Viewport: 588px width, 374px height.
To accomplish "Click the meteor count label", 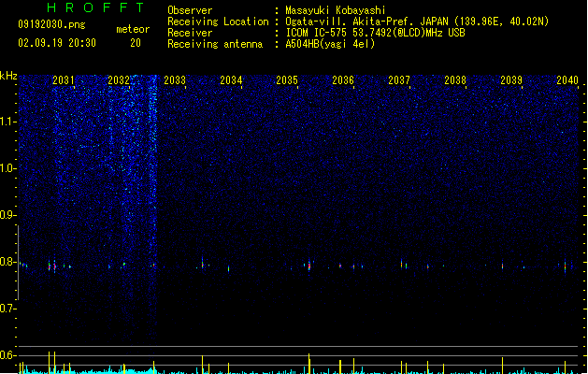I will pyautogui.click(x=133, y=29).
